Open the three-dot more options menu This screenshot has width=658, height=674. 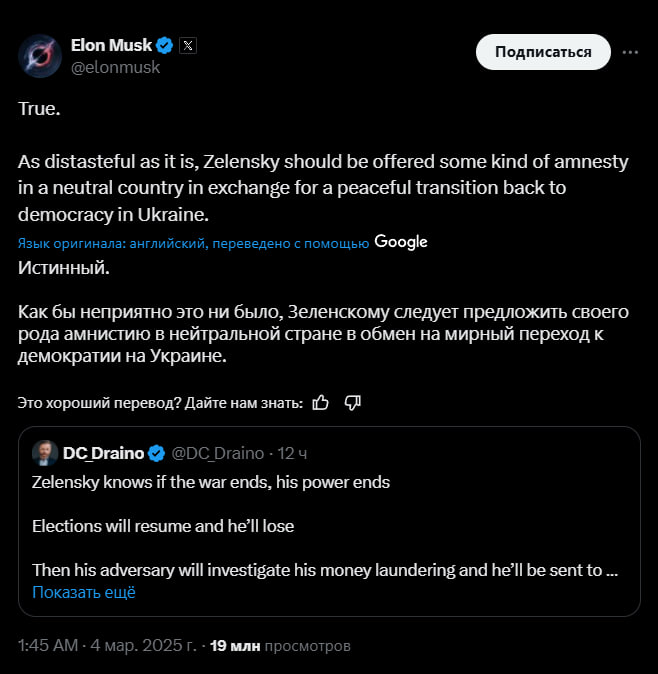(x=630, y=51)
